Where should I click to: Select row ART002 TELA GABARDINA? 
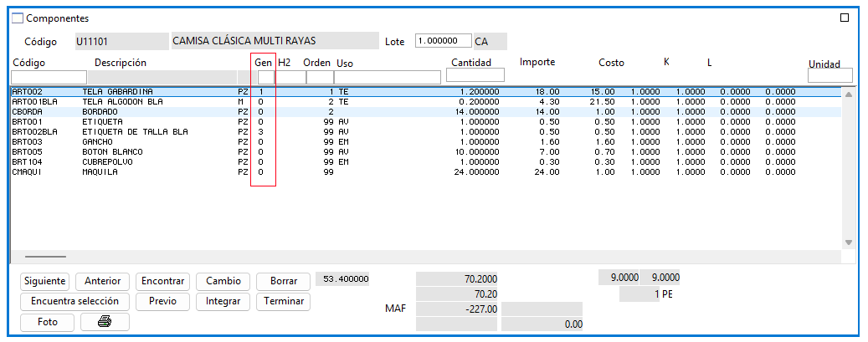click(x=425, y=92)
